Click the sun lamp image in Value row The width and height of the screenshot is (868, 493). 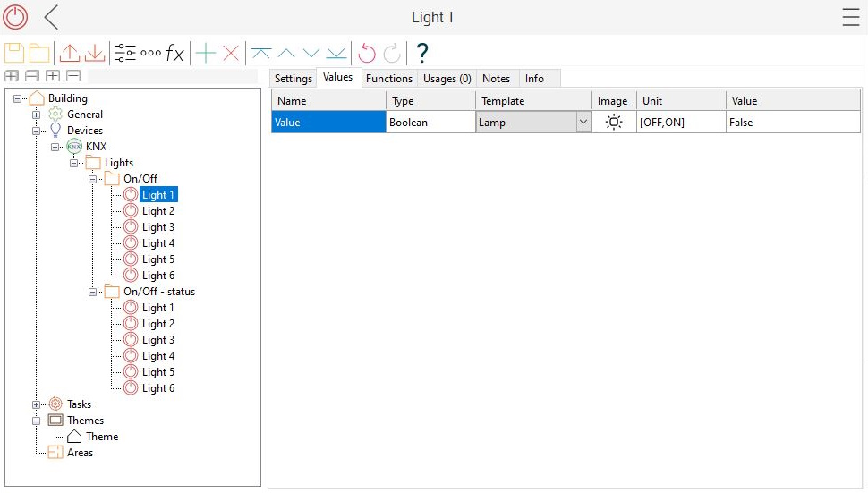[x=613, y=122]
